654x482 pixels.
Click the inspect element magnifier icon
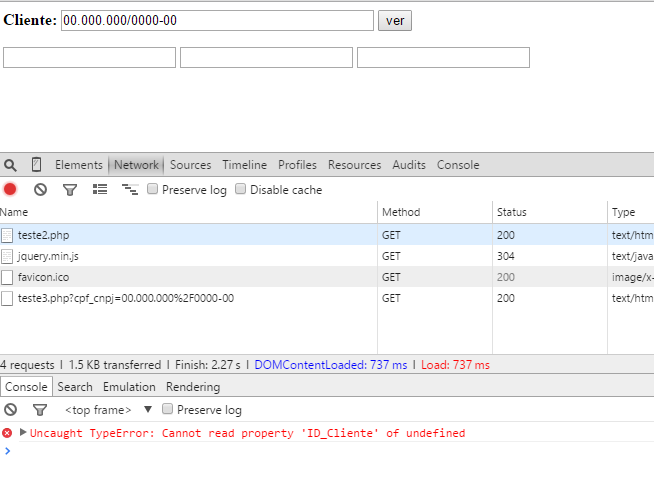[10, 165]
